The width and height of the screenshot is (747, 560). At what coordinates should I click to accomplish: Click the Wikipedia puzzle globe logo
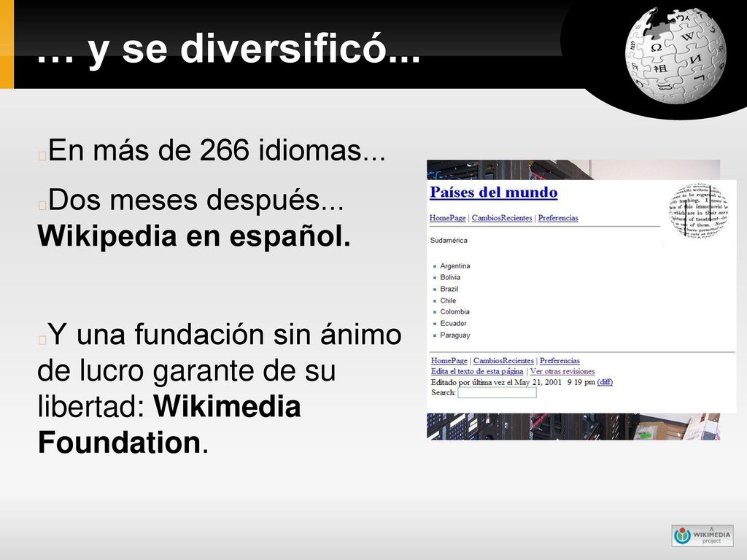tap(676, 55)
